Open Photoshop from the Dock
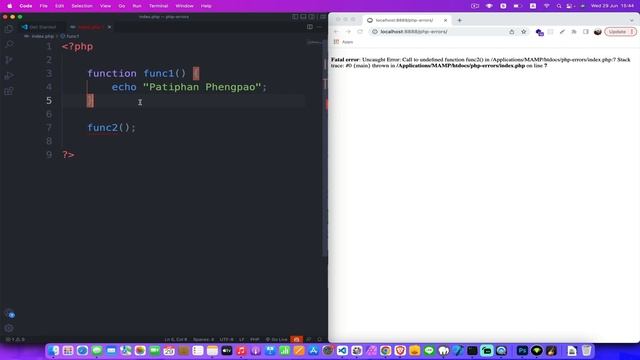This screenshot has height=360, width=640. tap(522, 350)
